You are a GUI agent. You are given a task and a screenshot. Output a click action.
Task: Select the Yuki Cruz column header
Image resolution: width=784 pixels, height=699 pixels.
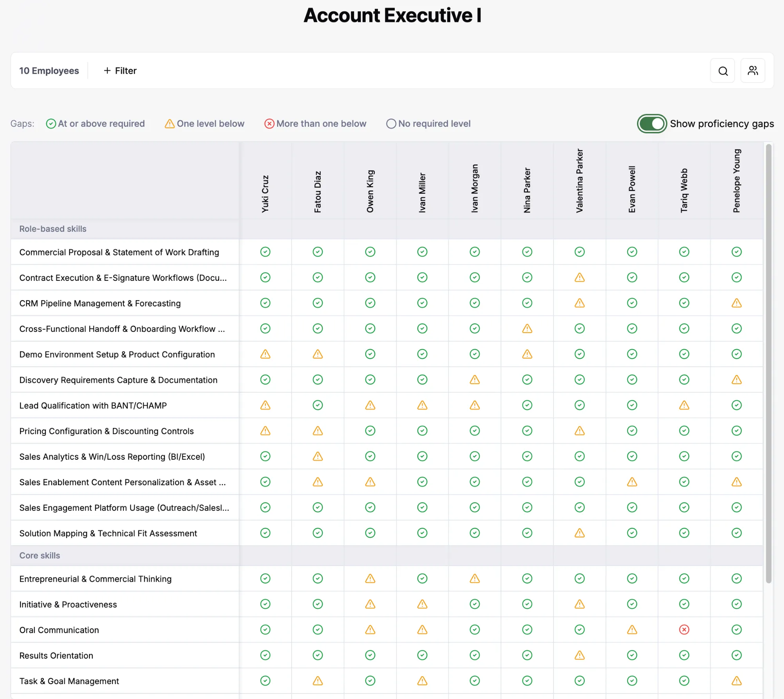pyautogui.click(x=265, y=194)
